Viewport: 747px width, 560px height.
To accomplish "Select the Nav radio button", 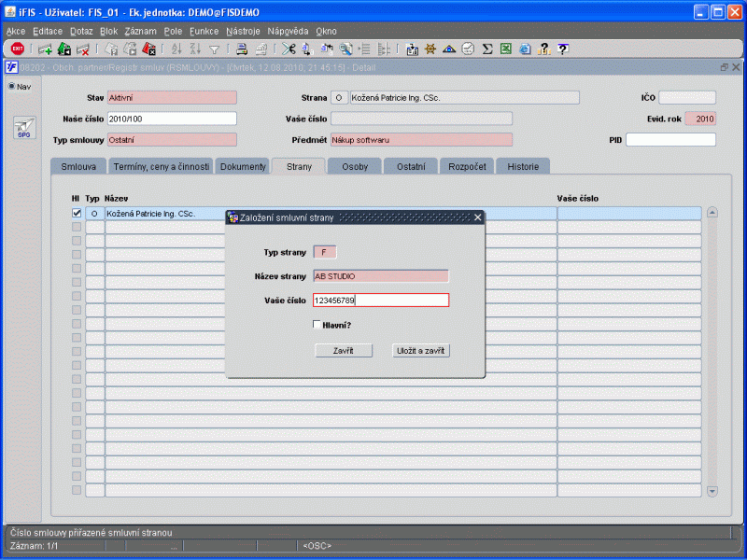I will [x=12, y=87].
